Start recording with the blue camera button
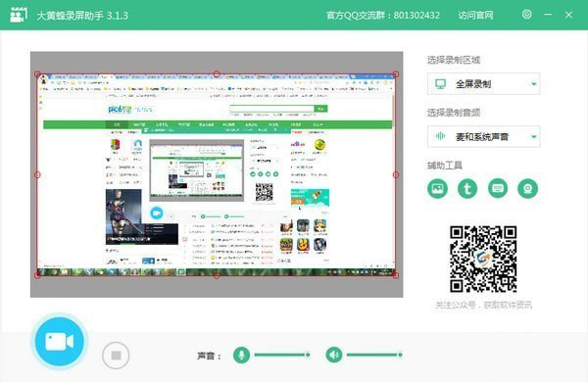Viewport: 588px width, 382px height. (x=59, y=342)
